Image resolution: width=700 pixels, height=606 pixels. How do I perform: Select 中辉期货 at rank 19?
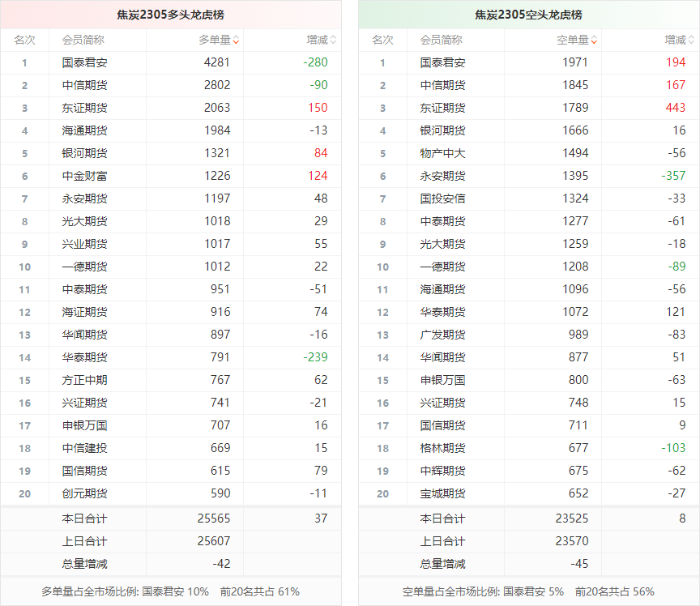[x=442, y=471]
